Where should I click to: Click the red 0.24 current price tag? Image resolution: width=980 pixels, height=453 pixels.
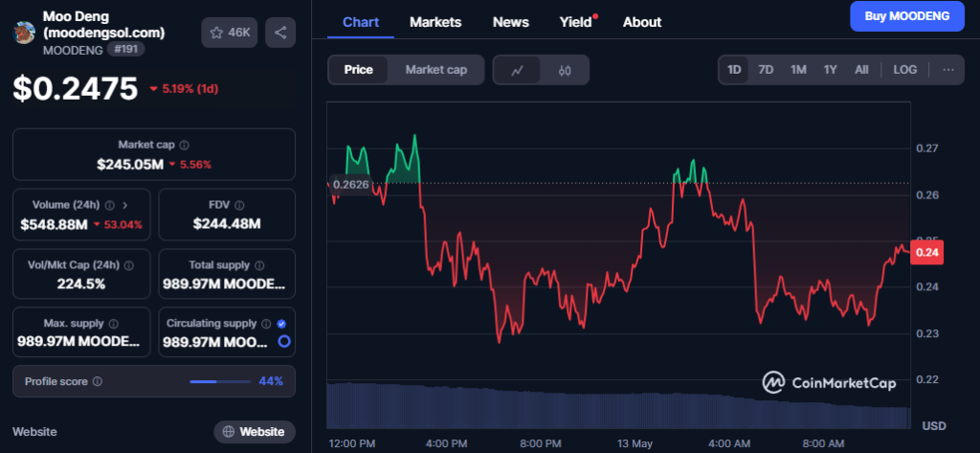click(x=926, y=253)
